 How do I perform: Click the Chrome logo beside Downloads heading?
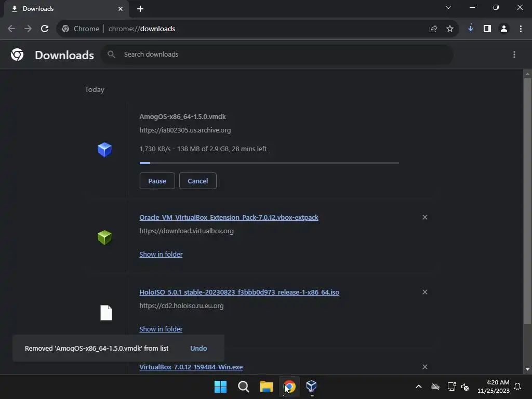coord(17,54)
